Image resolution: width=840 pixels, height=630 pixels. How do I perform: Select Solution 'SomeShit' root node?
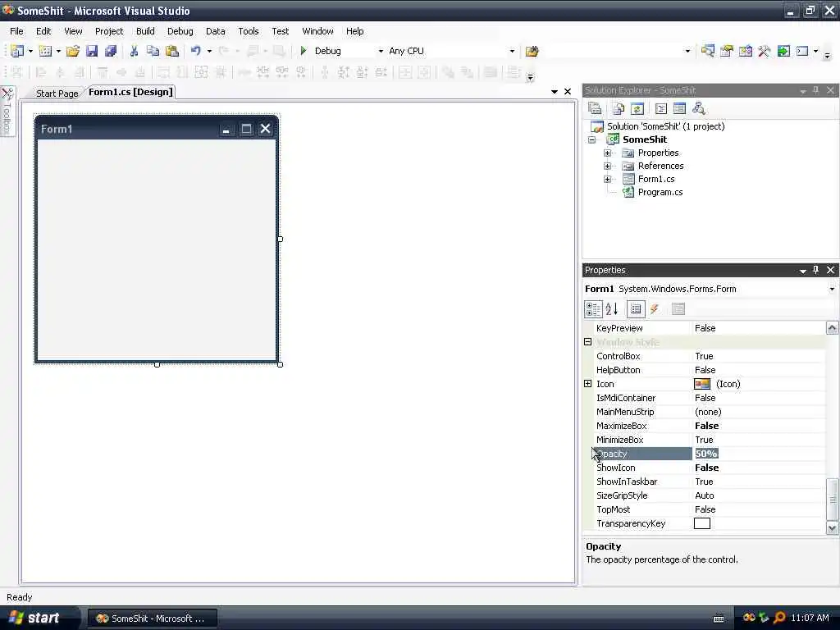tap(665, 126)
